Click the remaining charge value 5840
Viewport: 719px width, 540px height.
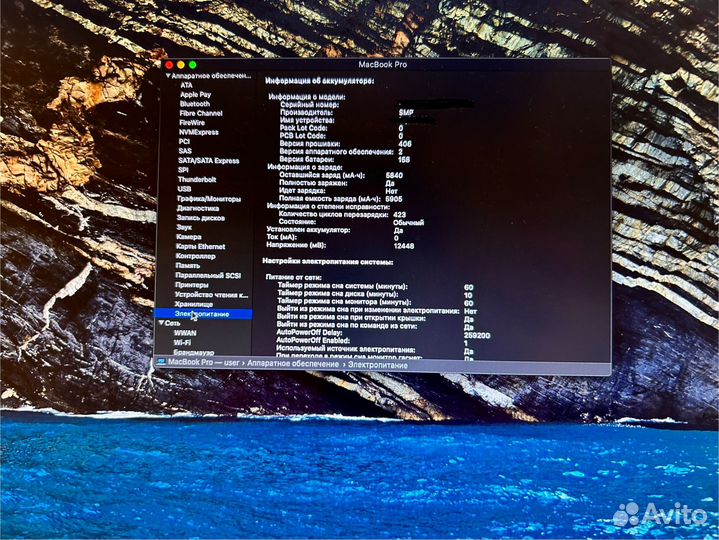(x=394, y=175)
